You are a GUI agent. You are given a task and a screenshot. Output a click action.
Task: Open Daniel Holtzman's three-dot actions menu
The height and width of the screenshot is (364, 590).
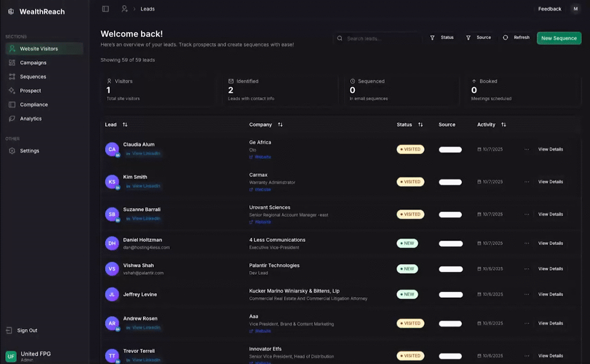(x=527, y=243)
